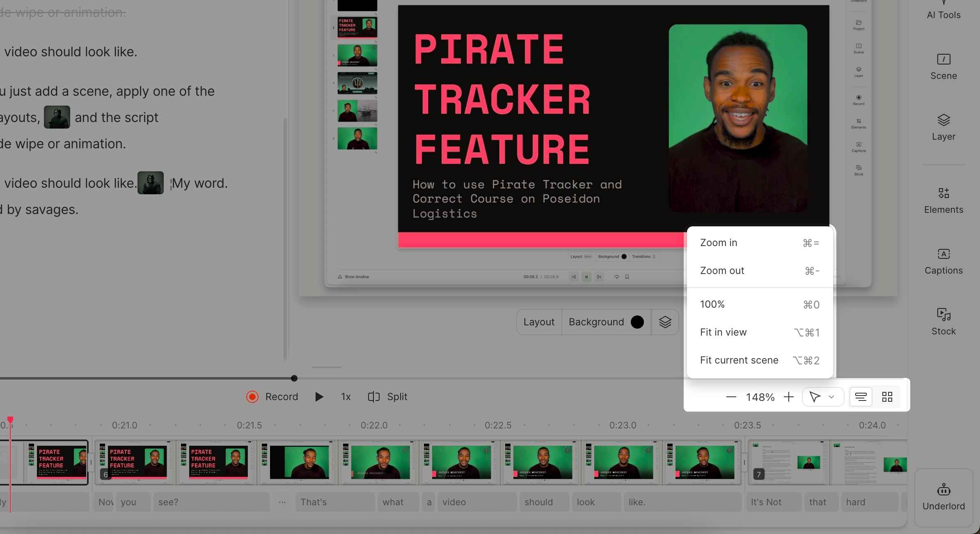Switch to timeline list view

(x=861, y=397)
